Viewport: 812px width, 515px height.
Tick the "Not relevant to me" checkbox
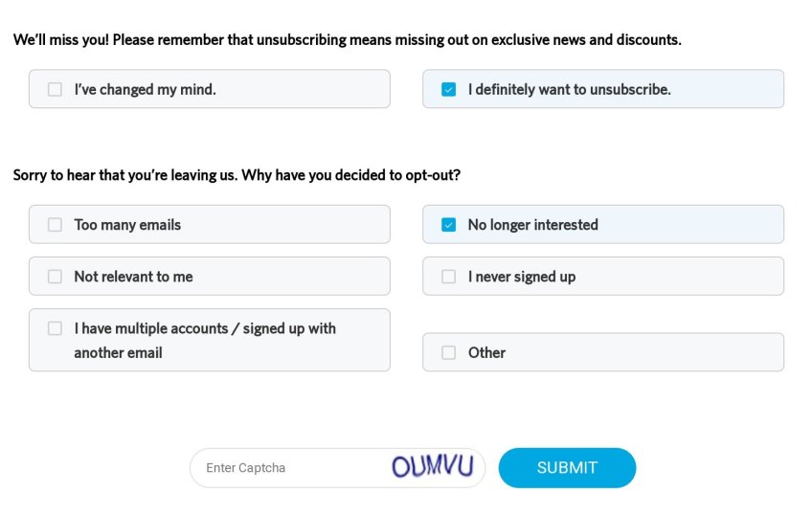tap(55, 277)
